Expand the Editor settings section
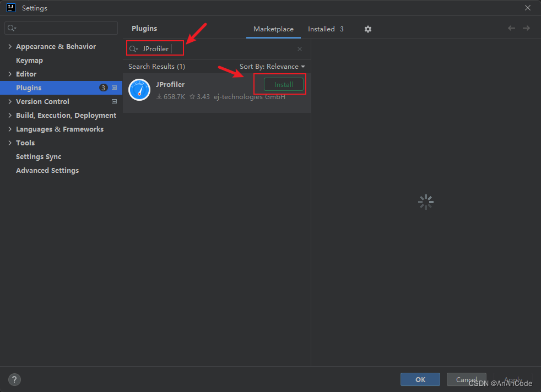This screenshot has width=541, height=392. point(10,74)
